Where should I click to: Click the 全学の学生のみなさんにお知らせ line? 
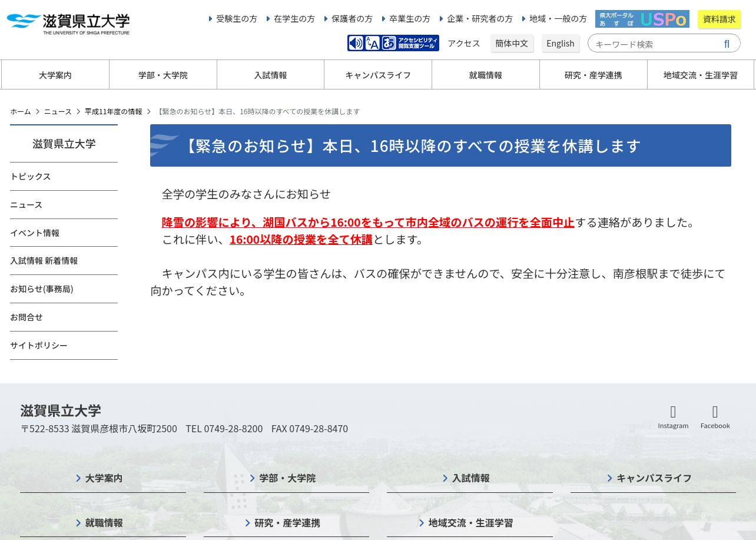click(246, 194)
